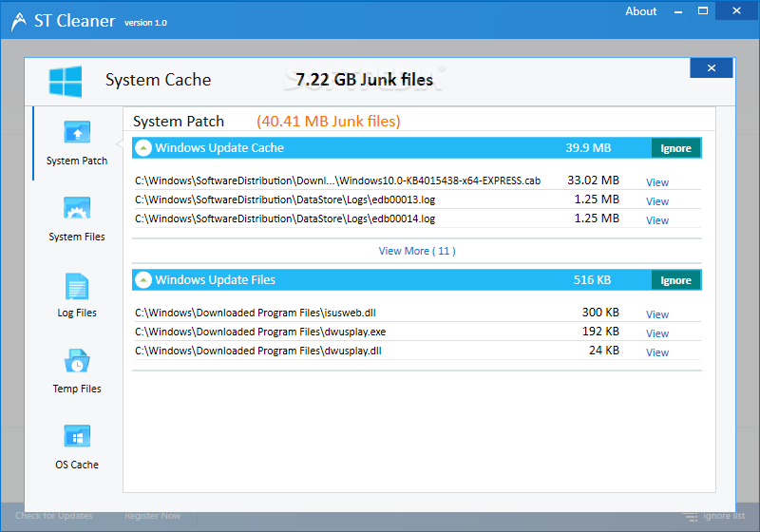Open the System Files category icon

[x=77, y=208]
